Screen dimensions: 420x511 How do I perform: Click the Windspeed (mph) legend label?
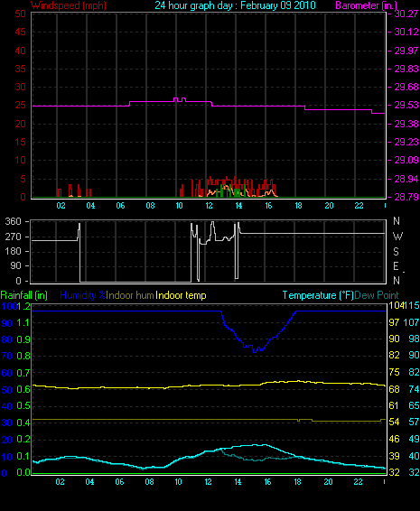click(69, 5)
